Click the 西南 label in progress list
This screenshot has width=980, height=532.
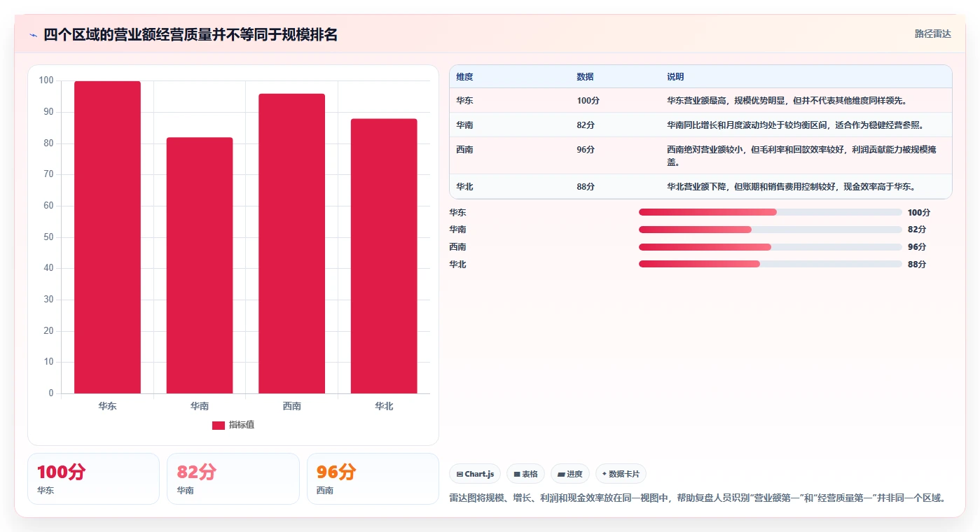click(x=457, y=247)
